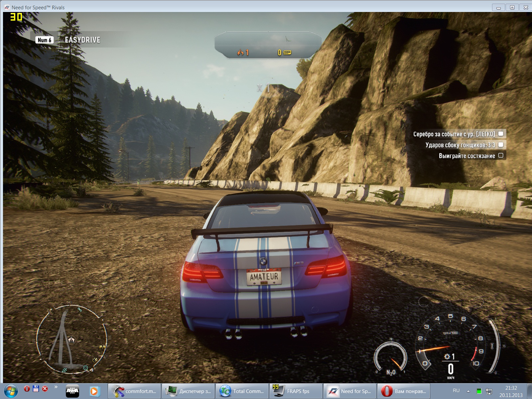Viewport: 532px width, 399px height.
Task: Maximize the Need for Speed Rivals window
Action: [512, 7]
